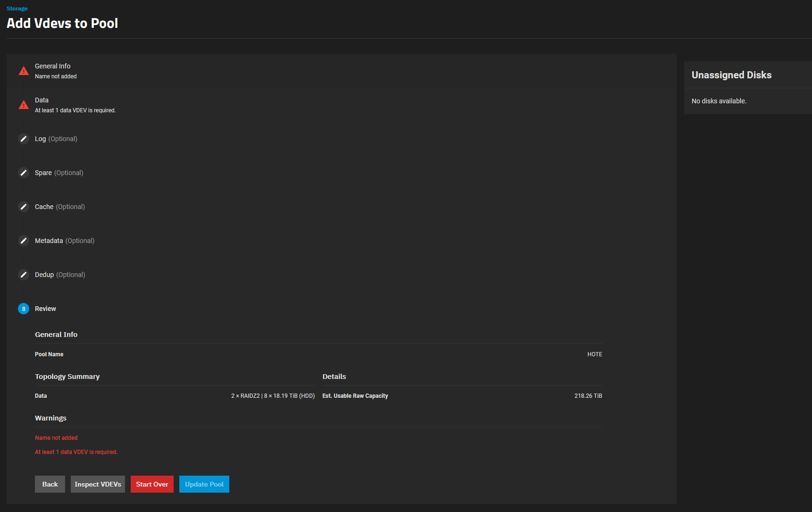Image resolution: width=812 pixels, height=512 pixels.
Task: Click the Data step warning triangle icon
Action: [24, 105]
